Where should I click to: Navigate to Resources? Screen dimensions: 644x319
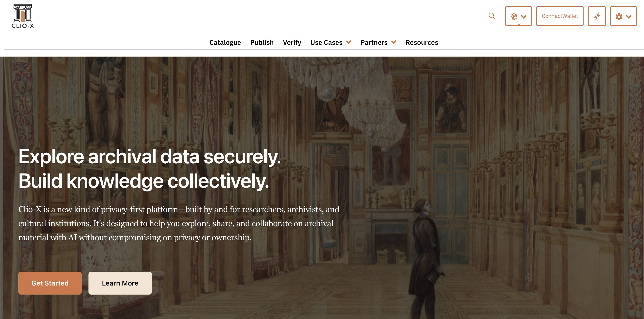422,43
